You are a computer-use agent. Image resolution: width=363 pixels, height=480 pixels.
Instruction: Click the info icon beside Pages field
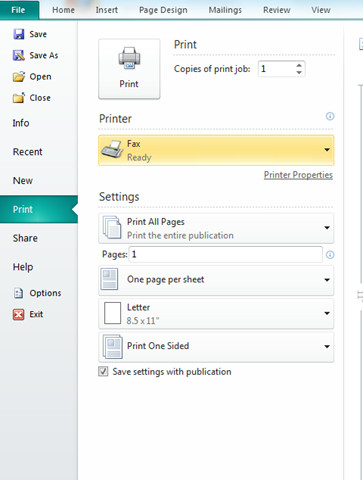click(330, 255)
